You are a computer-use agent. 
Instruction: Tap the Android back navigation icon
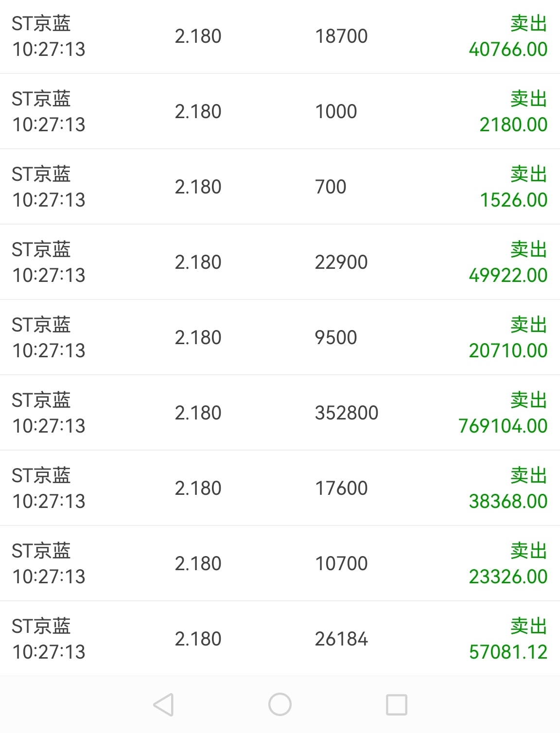click(164, 705)
